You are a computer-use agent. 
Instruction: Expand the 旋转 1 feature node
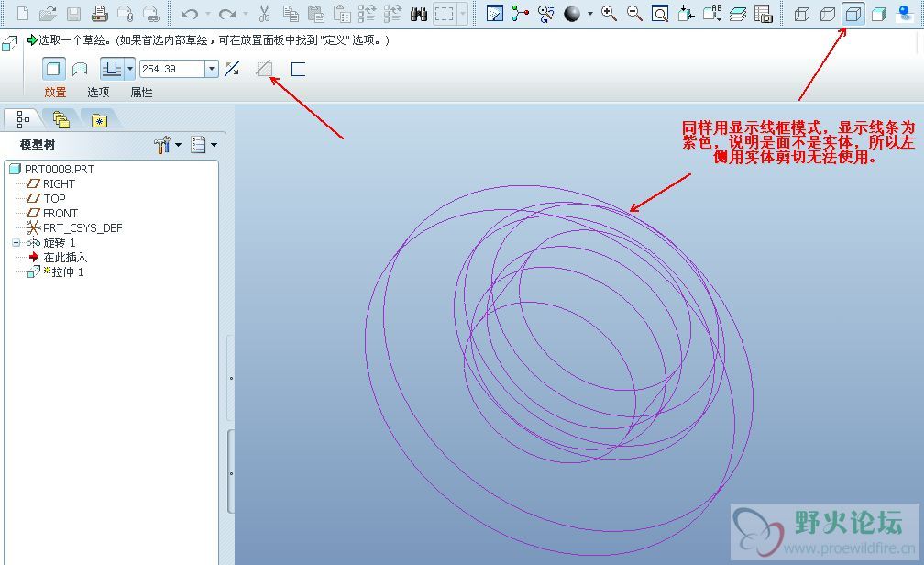(x=16, y=242)
